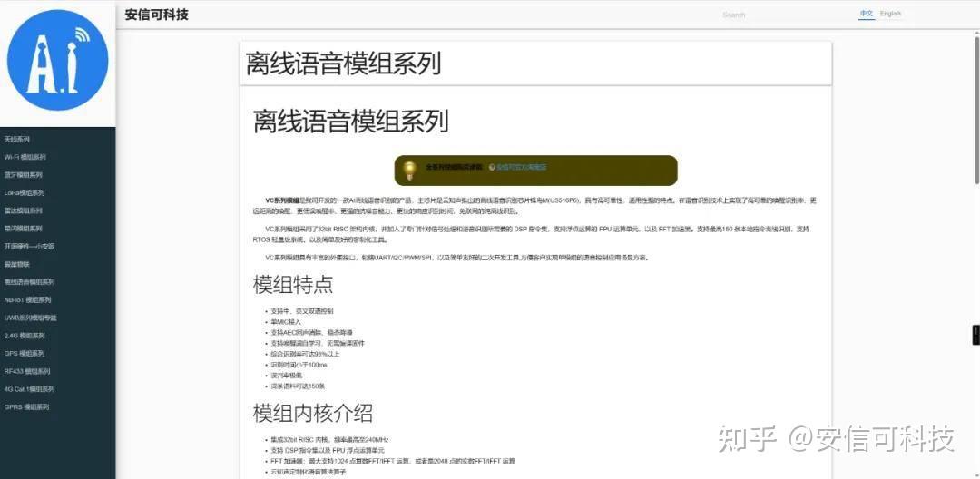Open 离线语音模组系列 in the sidebar
The image size is (980, 479).
coord(29,282)
